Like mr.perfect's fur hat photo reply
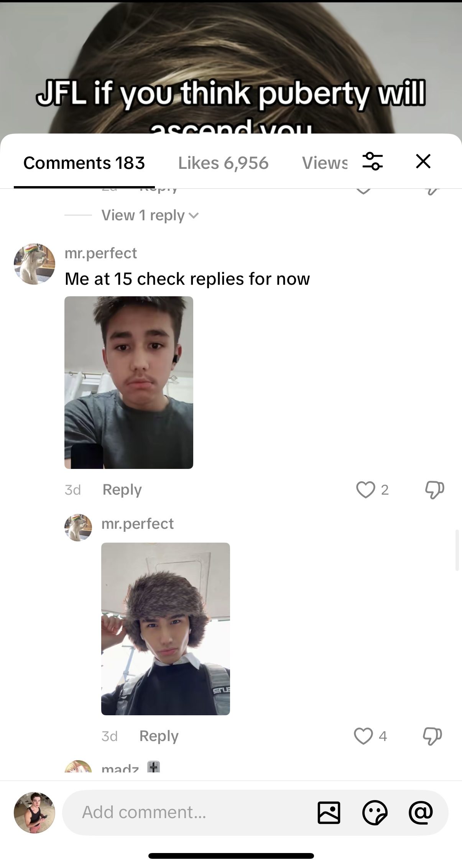The image size is (462, 868). point(363,736)
